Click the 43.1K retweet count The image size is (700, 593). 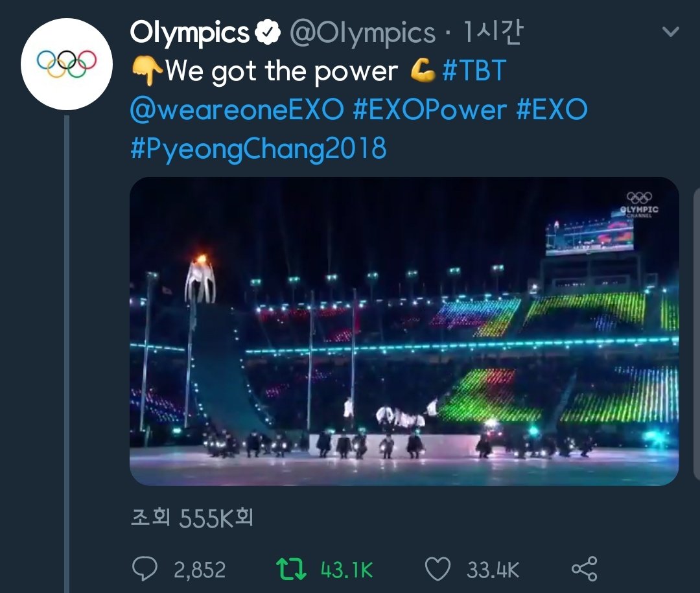(346, 570)
